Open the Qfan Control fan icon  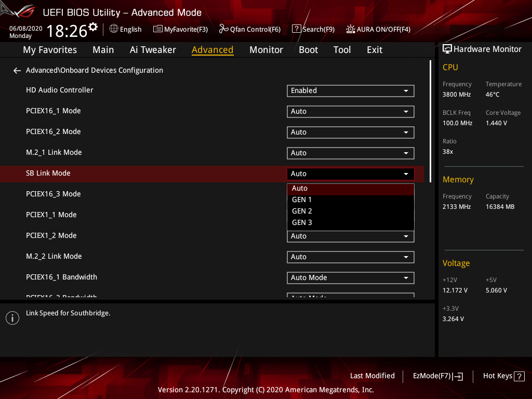(x=223, y=29)
